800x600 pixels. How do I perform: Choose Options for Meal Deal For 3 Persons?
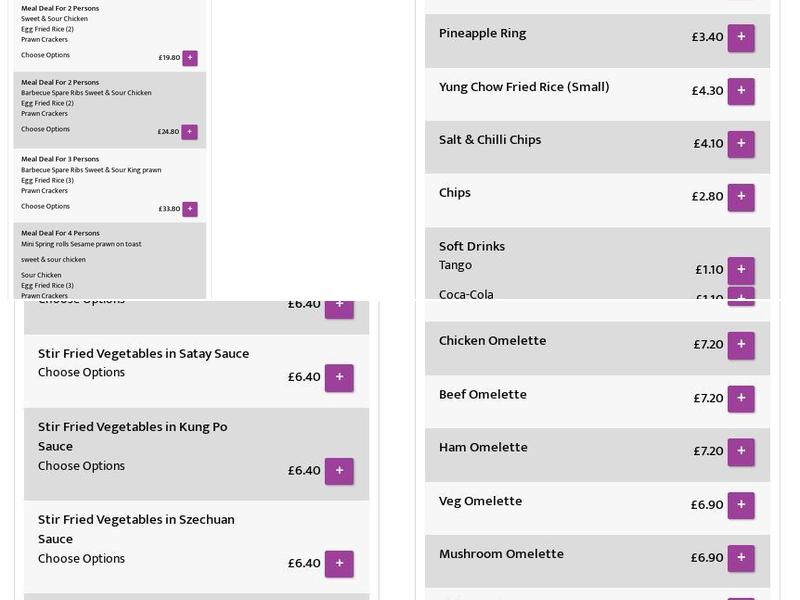click(x=46, y=207)
